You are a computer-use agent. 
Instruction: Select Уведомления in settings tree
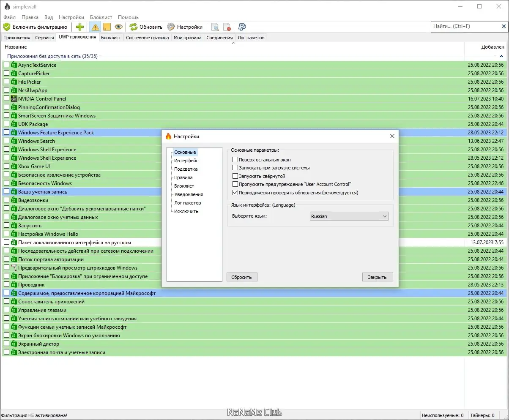(x=189, y=194)
